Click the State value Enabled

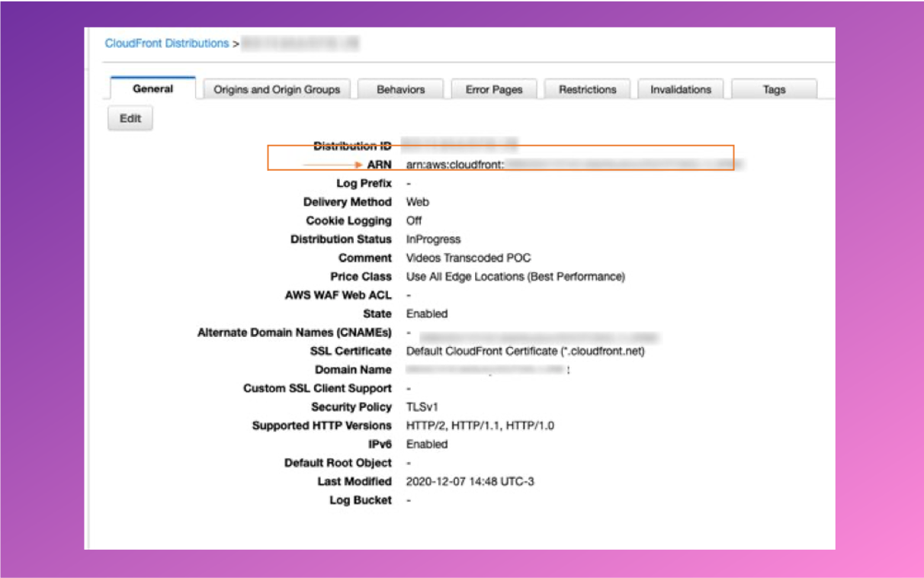click(x=427, y=313)
